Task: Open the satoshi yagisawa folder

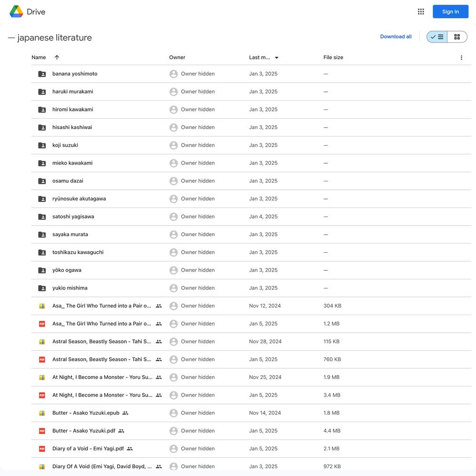Action: click(x=73, y=217)
